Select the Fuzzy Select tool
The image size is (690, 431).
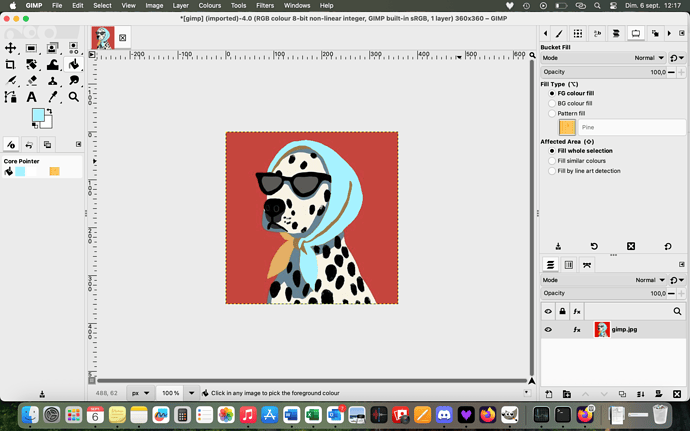pyautogui.click(x=73, y=48)
